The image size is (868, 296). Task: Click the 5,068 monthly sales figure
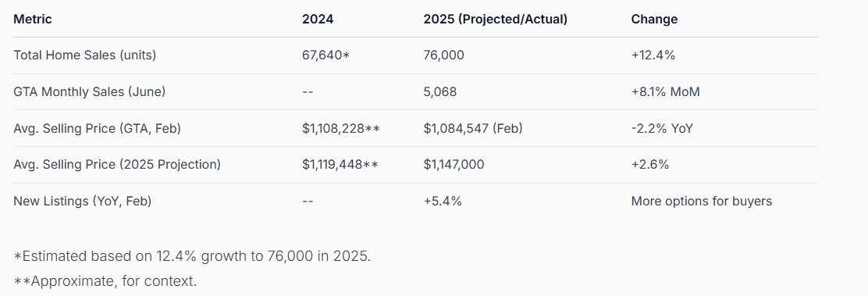[x=440, y=91]
